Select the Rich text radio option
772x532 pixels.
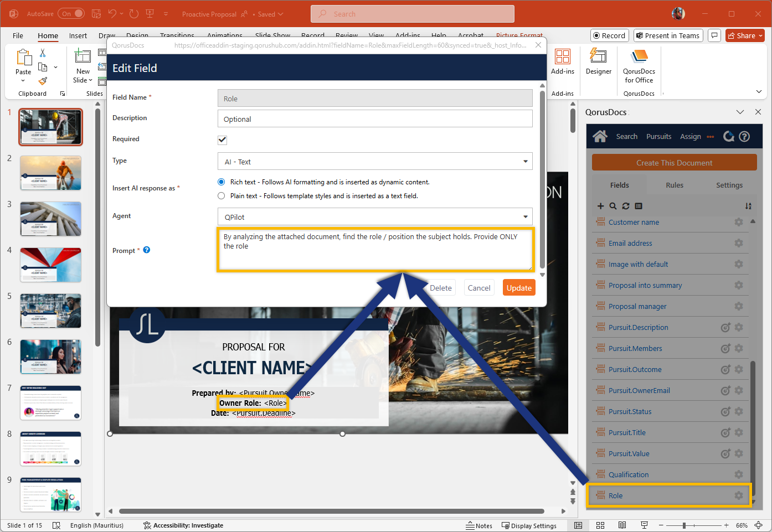tap(222, 182)
